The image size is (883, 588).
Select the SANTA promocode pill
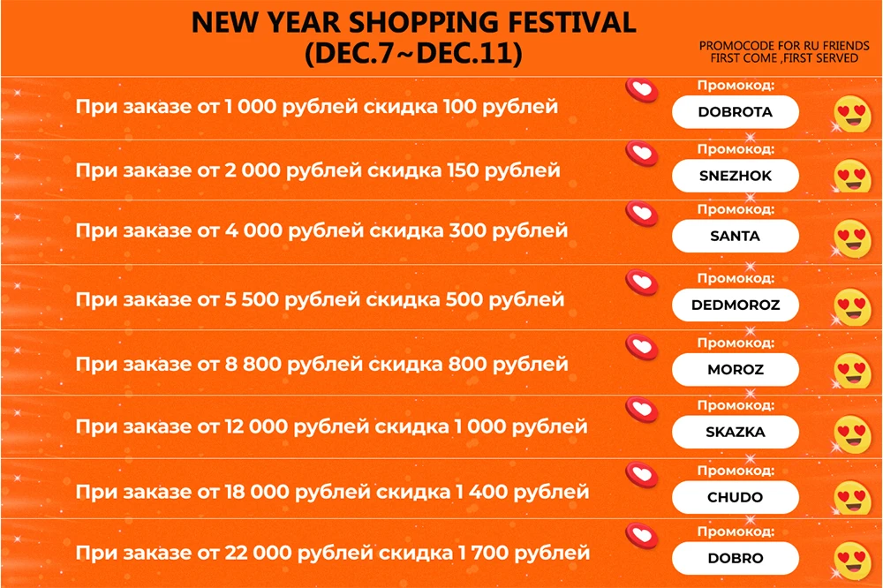(x=735, y=236)
